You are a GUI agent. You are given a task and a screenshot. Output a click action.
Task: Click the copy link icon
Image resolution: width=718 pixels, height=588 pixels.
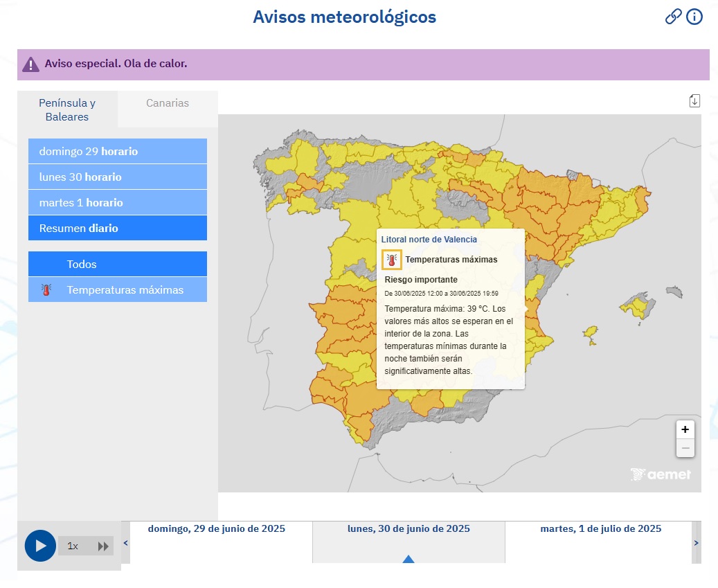point(673,17)
